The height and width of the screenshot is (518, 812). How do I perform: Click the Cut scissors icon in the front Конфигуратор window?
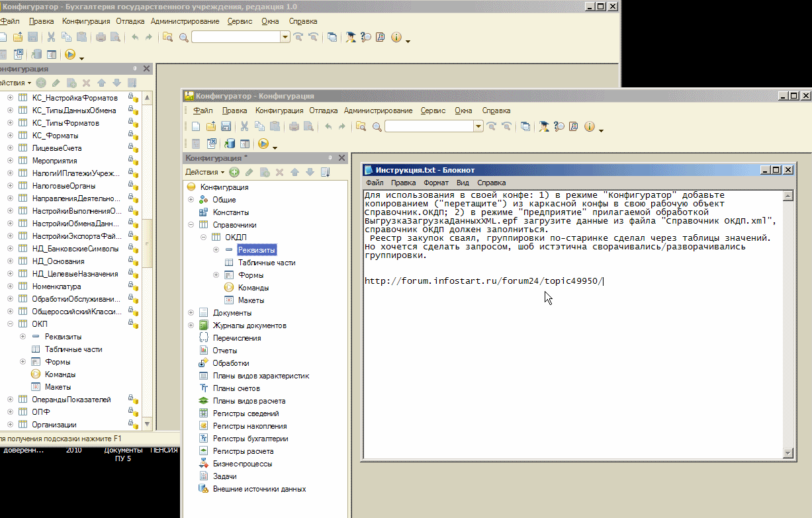pos(244,126)
